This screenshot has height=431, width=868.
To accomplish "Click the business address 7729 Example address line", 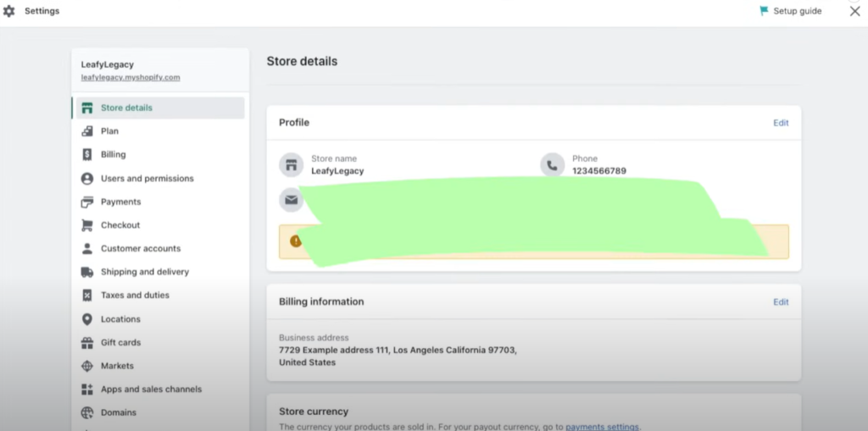I will pyautogui.click(x=398, y=351).
